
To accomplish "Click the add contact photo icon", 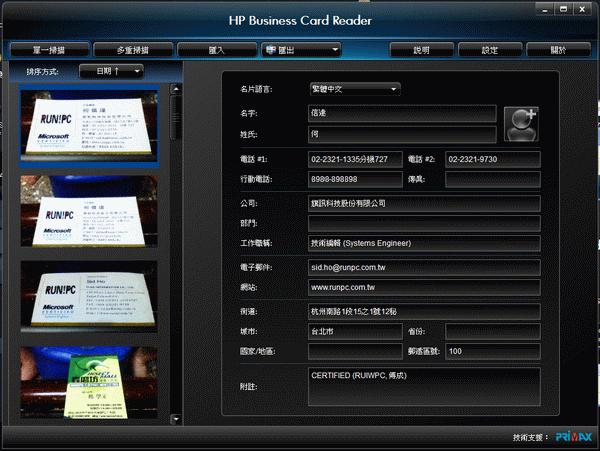I will click(521, 124).
